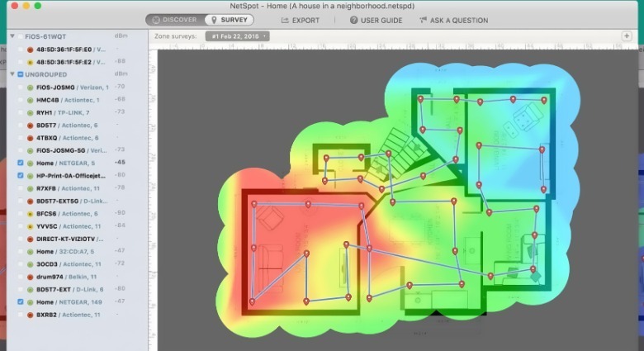Click the red signal icon of 4TBXQ
The image size is (644, 351).
(30, 138)
